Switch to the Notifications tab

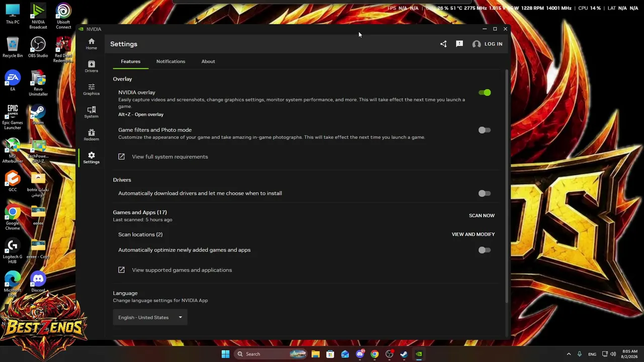[x=171, y=61]
